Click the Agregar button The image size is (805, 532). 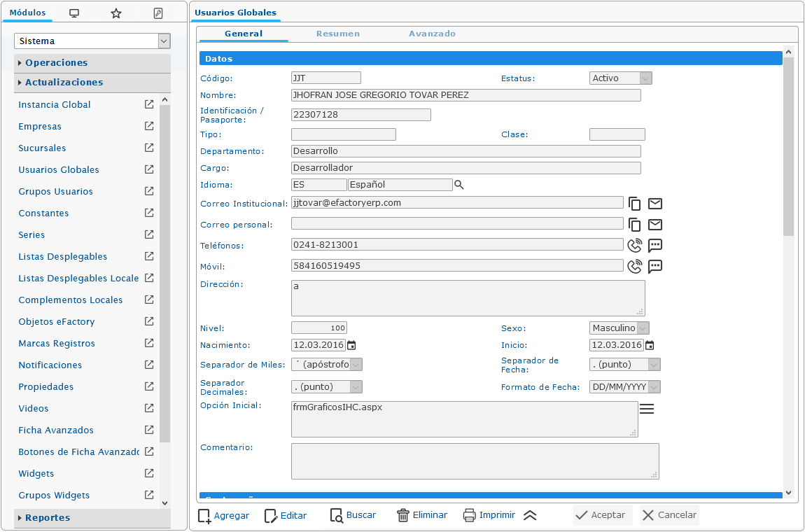[x=223, y=515]
